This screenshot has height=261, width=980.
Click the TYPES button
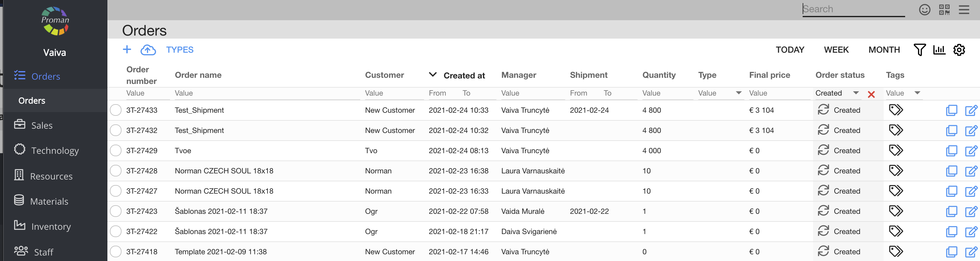[x=179, y=50]
